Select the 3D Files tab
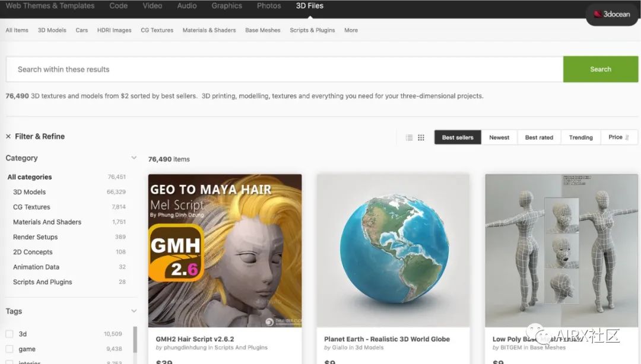Viewport: 641px width, 364px height. click(310, 6)
